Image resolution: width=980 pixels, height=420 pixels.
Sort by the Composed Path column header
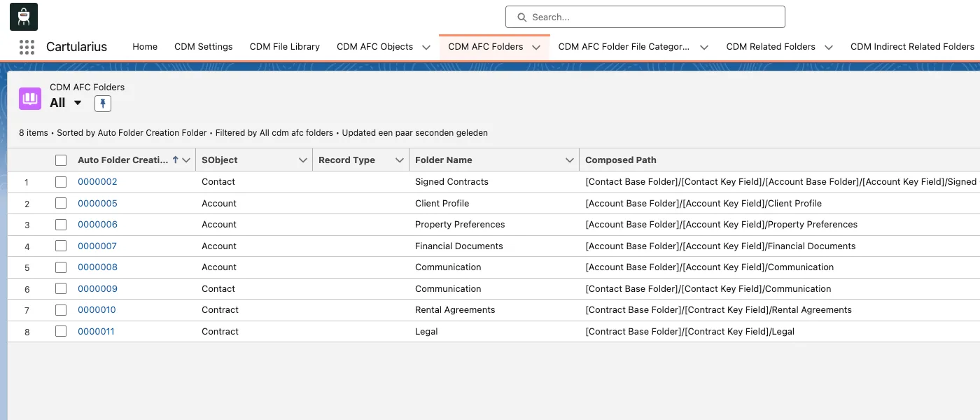[x=621, y=160]
